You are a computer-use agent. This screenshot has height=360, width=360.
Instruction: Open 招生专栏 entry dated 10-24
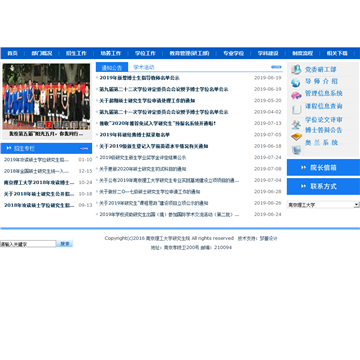click(x=39, y=182)
